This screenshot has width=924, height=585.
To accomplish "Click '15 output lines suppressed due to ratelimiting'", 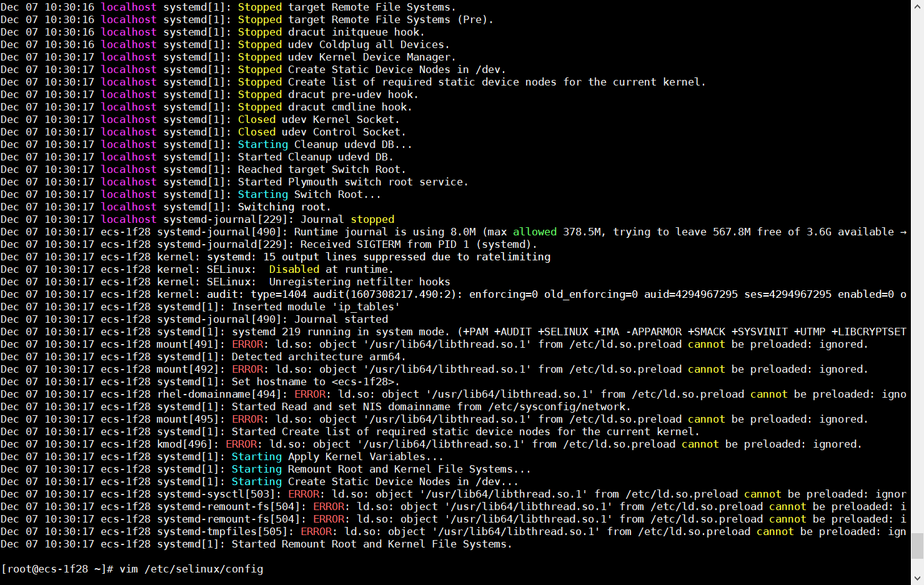I will (276, 257).
